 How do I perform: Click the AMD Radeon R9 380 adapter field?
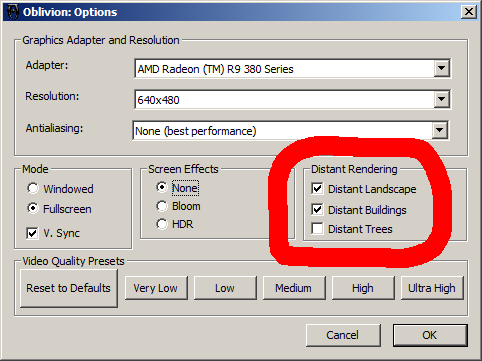click(x=292, y=69)
